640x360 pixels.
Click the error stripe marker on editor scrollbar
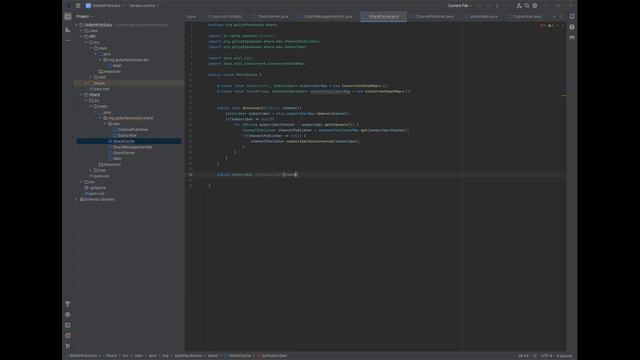pyautogui.click(x=564, y=96)
